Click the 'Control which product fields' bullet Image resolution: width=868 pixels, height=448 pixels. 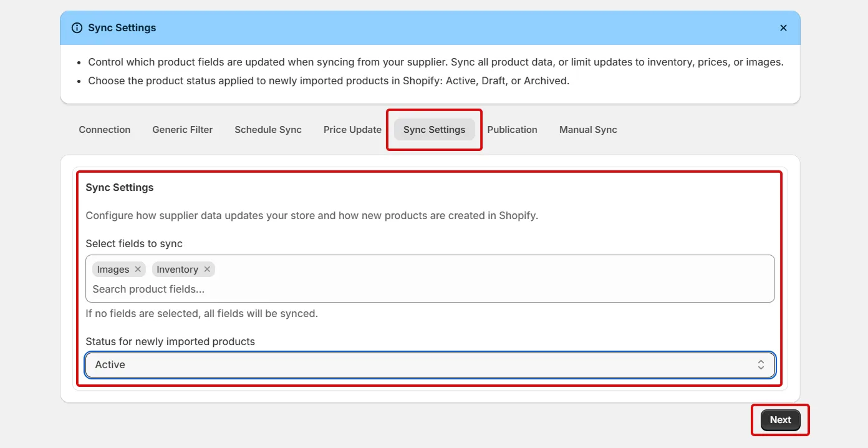(x=436, y=62)
